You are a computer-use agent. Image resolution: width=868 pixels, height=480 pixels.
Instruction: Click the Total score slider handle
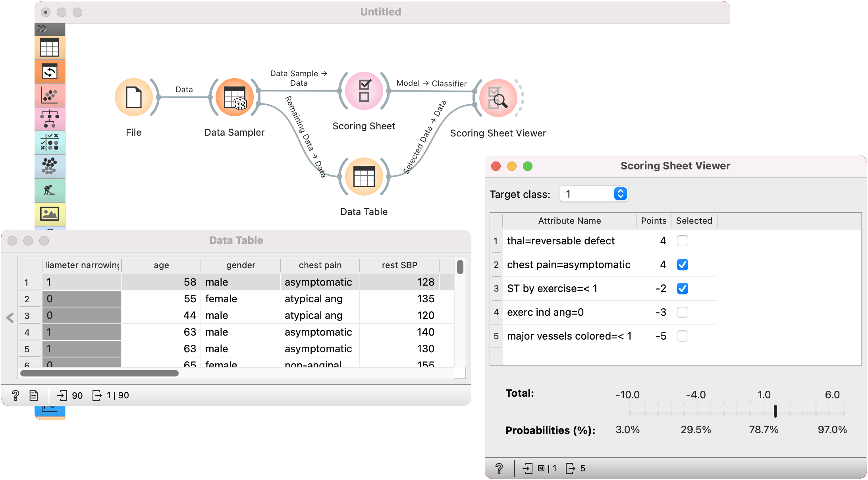[775, 411]
